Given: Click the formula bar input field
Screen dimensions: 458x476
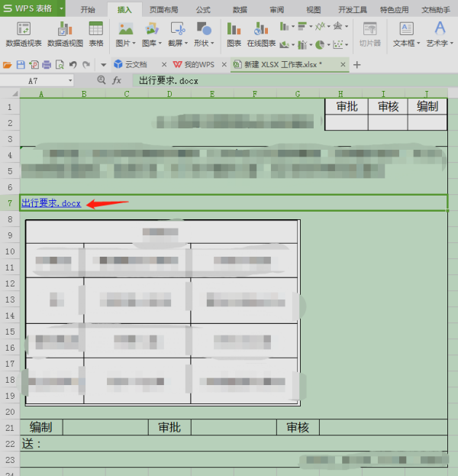Looking at the screenshot, I should point(294,81).
